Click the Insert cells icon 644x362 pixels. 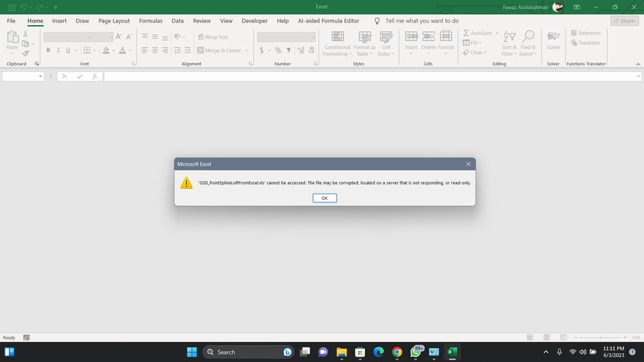[411, 36]
